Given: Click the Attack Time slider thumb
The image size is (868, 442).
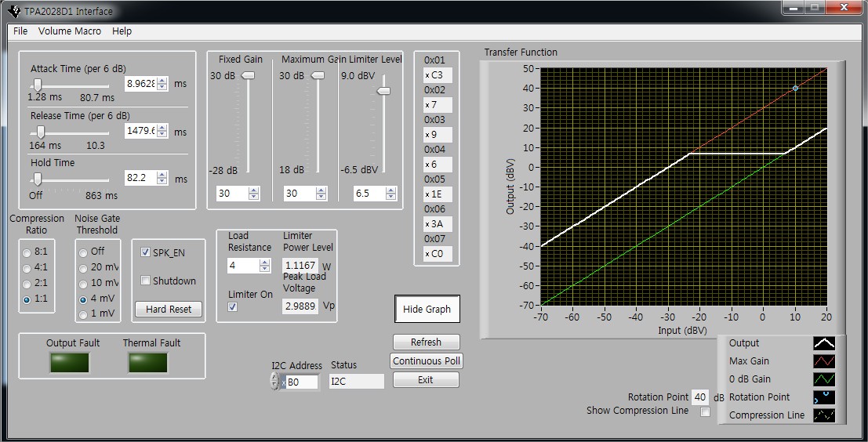Looking at the screenshot, I should [x=37, y=85].
